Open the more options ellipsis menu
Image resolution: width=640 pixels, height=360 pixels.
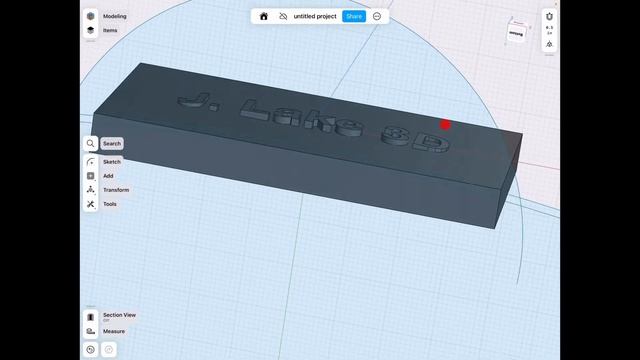coord(377,16)
